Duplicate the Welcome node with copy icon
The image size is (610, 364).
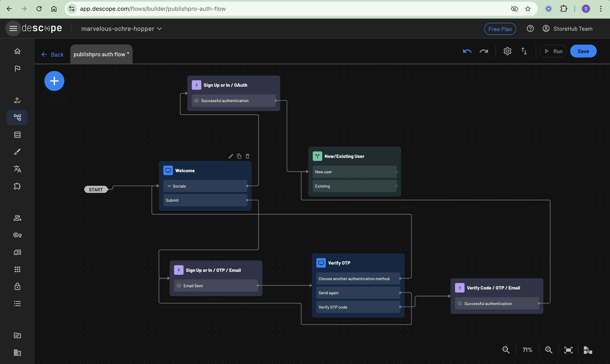tap(239, 156)
